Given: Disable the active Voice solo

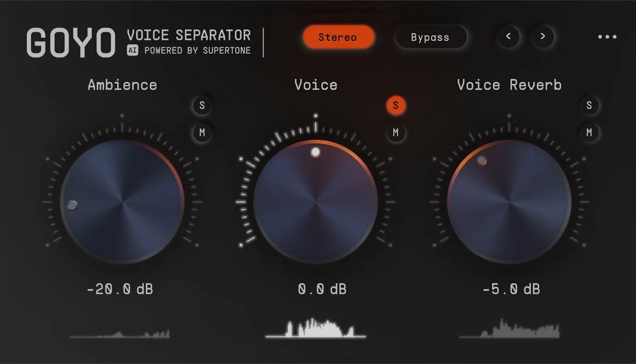Looking at the screenshot, I should point(396,105).
